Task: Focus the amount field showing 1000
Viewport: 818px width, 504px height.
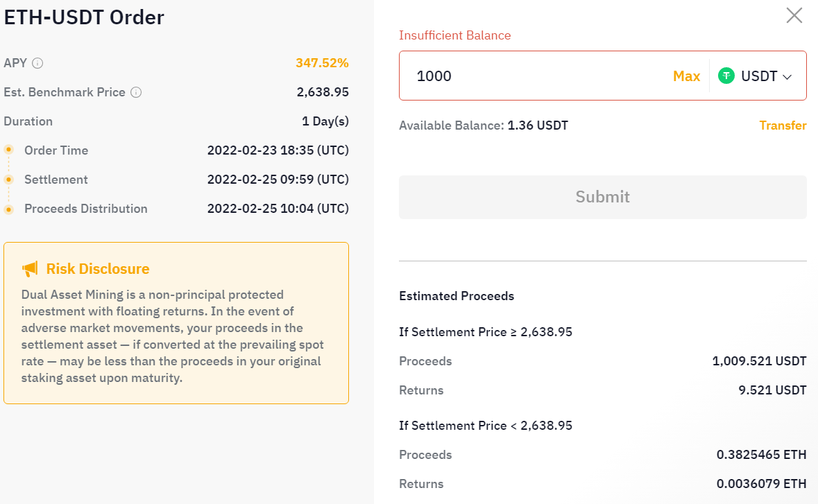Action: click(534, 76)
